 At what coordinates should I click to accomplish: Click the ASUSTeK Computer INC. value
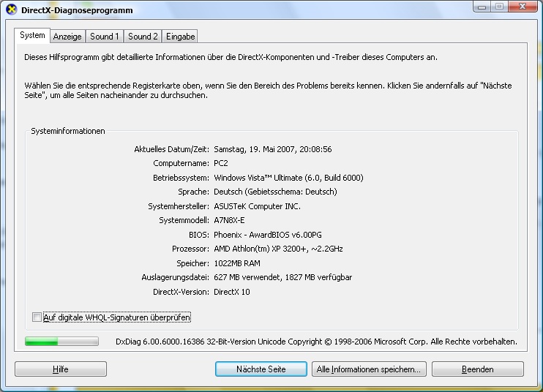257,206
